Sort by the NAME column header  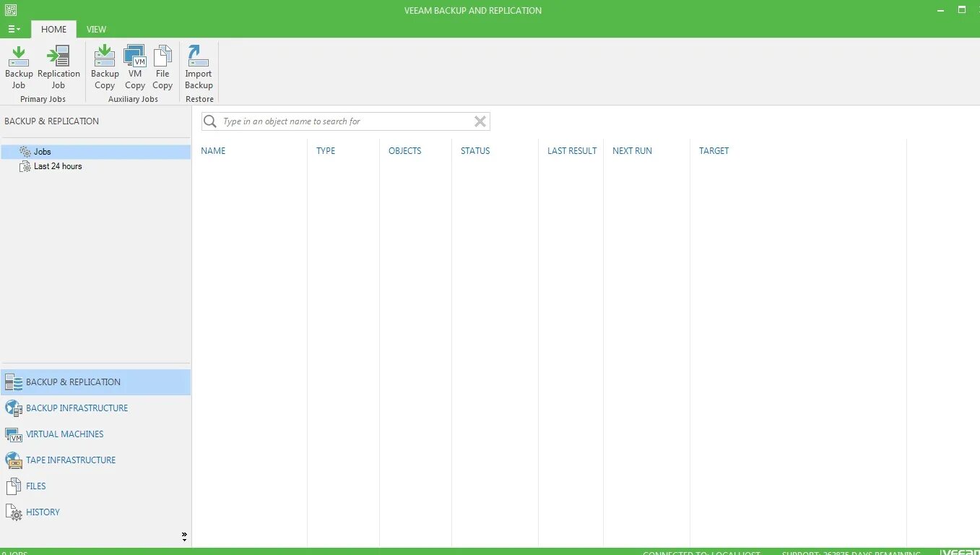pos(213,151)
